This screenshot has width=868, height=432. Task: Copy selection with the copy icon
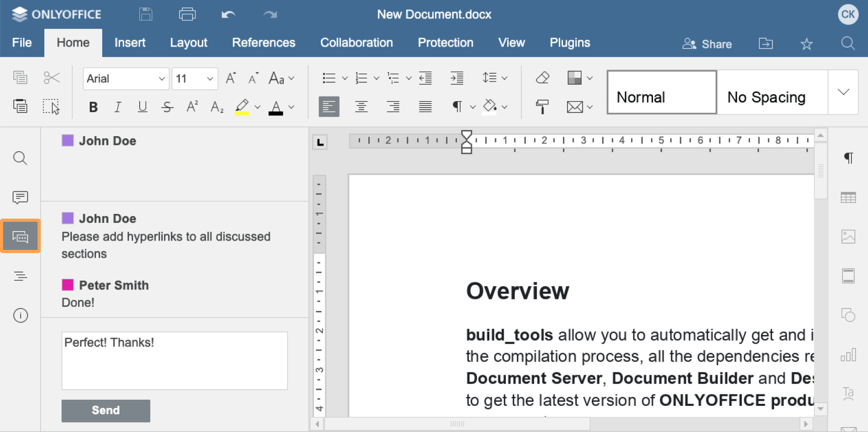[20, 78]
